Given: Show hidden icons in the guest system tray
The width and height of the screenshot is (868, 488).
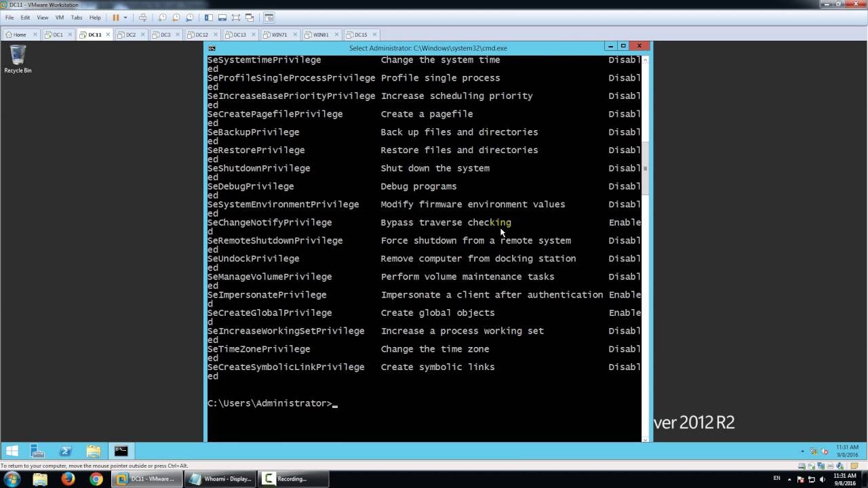Looking at the screenshot, I should tap(803, 451).
